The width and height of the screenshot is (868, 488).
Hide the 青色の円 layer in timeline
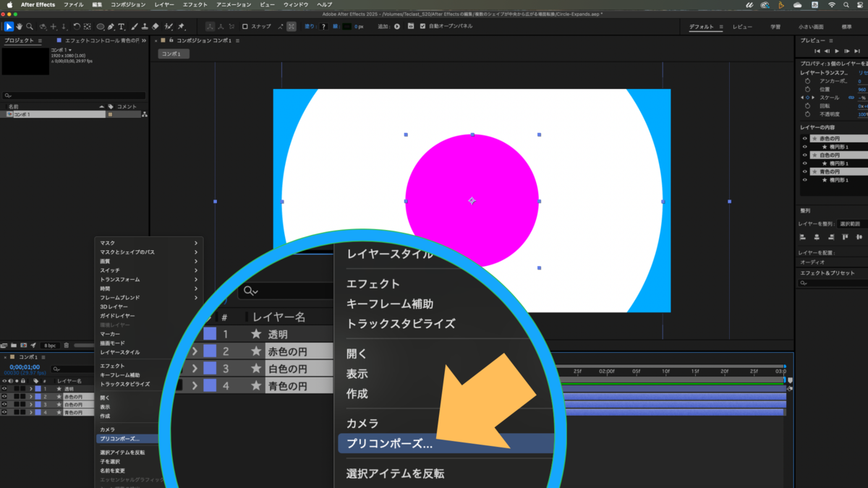coord(4,413)
